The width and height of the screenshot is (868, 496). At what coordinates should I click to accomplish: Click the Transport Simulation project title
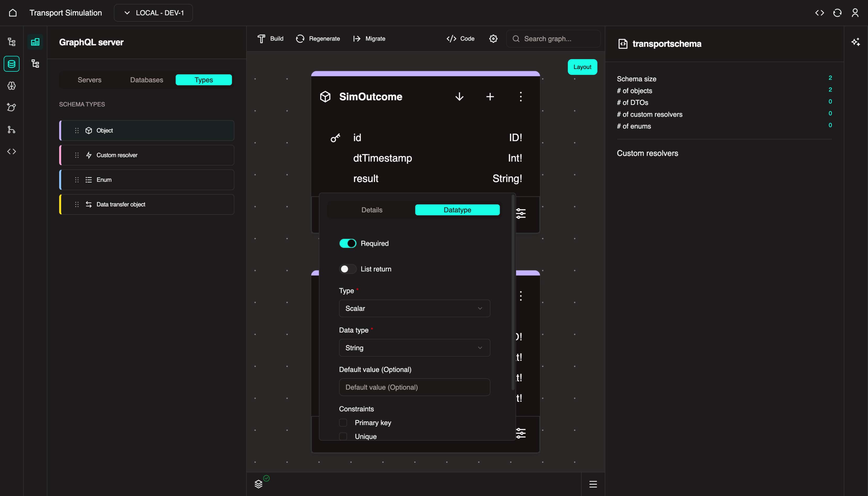click(66, 13)
